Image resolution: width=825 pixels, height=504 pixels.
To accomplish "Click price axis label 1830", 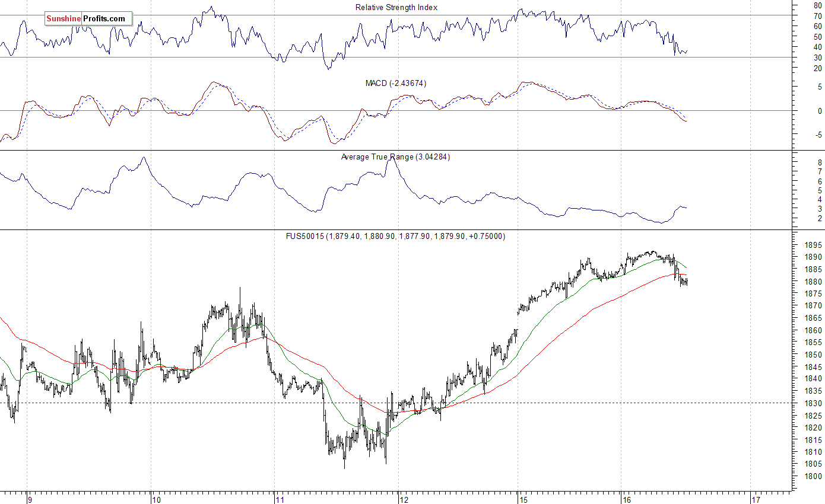I will point(814,403).
